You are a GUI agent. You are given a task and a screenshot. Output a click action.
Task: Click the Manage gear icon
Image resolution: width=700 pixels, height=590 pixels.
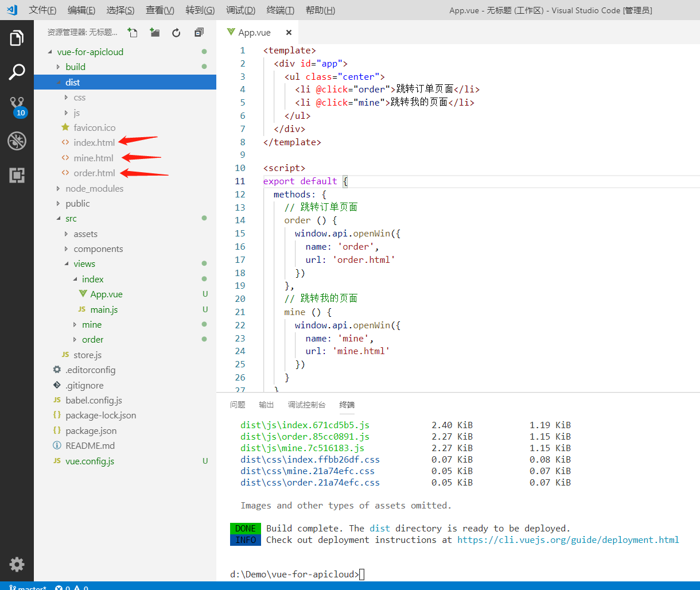[x=17, y=564]
